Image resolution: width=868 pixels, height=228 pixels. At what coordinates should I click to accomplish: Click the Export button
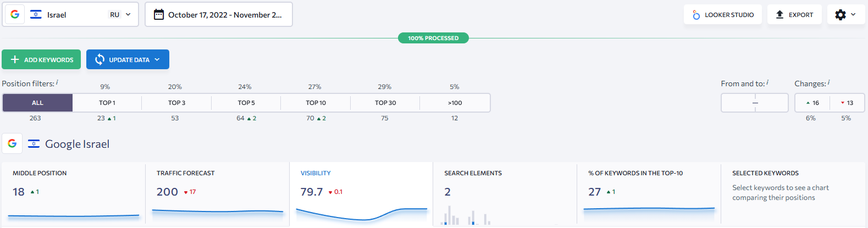click(x=794, y=15)
